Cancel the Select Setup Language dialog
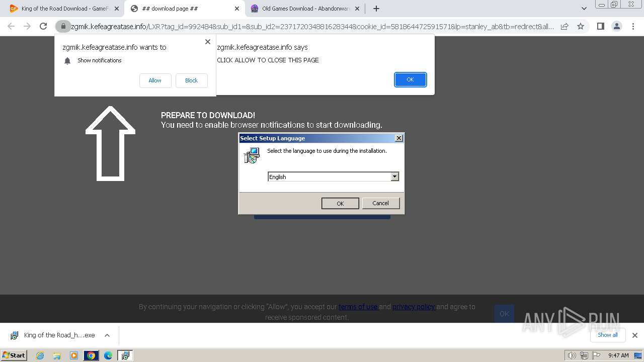This screenshot has width=644, height=362. coord(380,203)
